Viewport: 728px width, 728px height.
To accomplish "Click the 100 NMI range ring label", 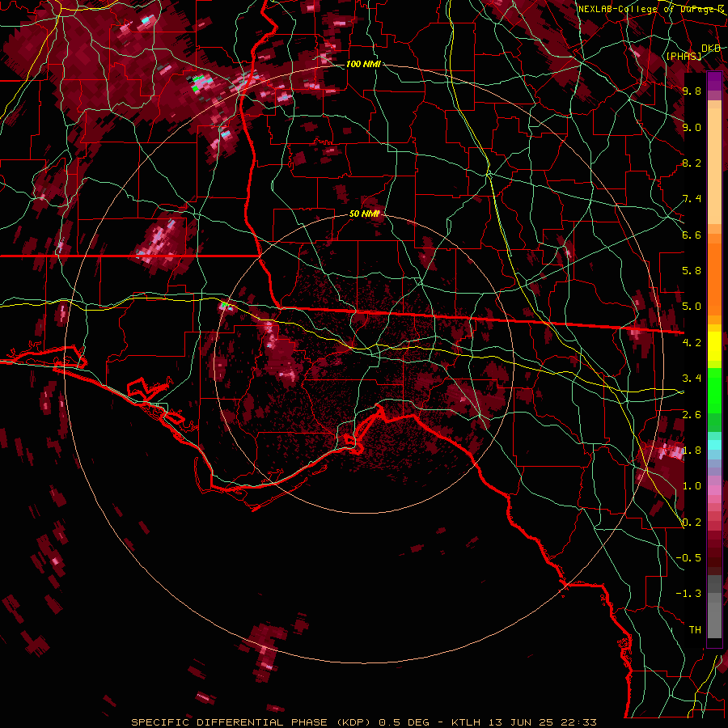I will 363,64.
